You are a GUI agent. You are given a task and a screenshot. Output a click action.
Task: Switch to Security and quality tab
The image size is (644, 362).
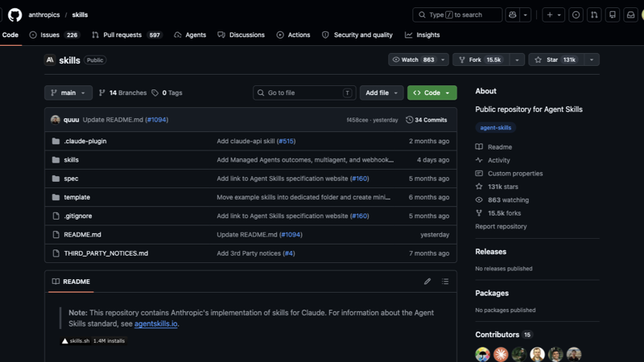[357, 35]
